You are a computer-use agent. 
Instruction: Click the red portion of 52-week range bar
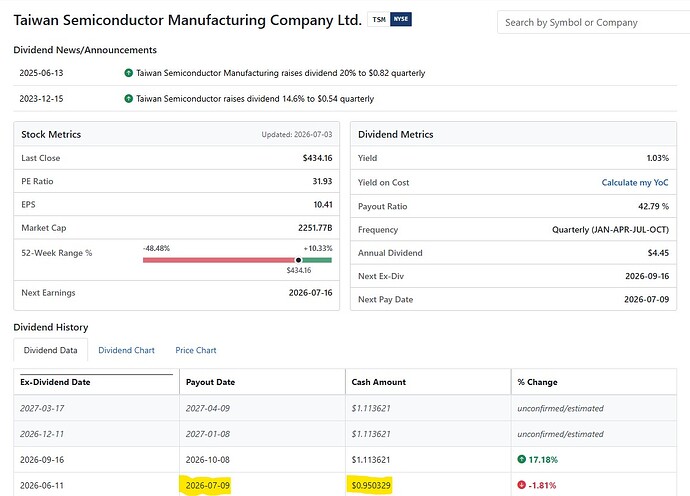click(x=219, y=260)
